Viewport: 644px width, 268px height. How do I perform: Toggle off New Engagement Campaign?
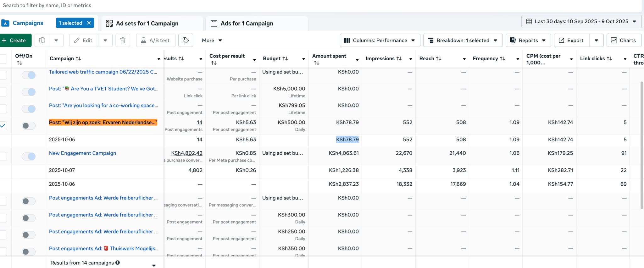click(29, 156)
